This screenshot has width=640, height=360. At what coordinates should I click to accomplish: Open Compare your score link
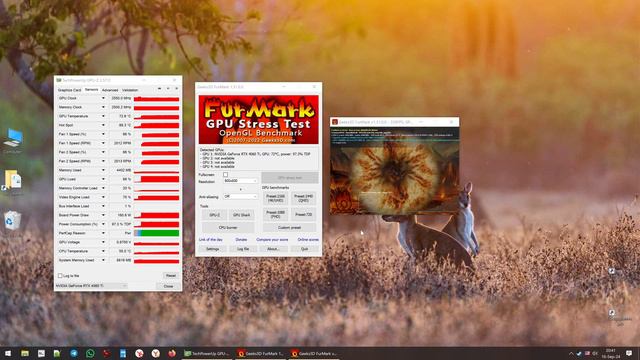pos(272,240)
